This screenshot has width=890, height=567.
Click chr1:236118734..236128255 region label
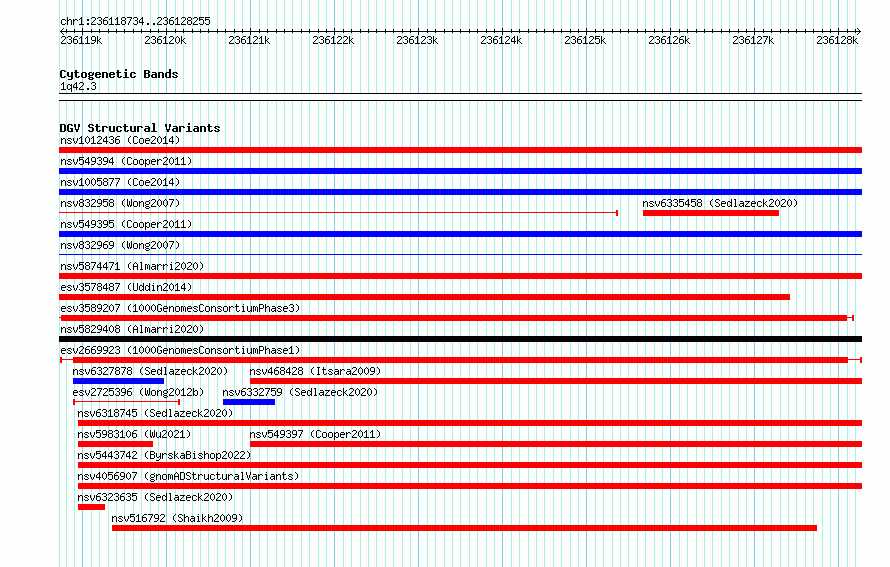135,21
